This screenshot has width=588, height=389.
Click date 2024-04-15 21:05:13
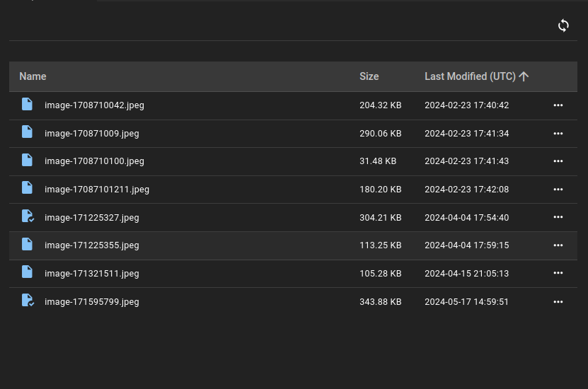coord(466,274)
